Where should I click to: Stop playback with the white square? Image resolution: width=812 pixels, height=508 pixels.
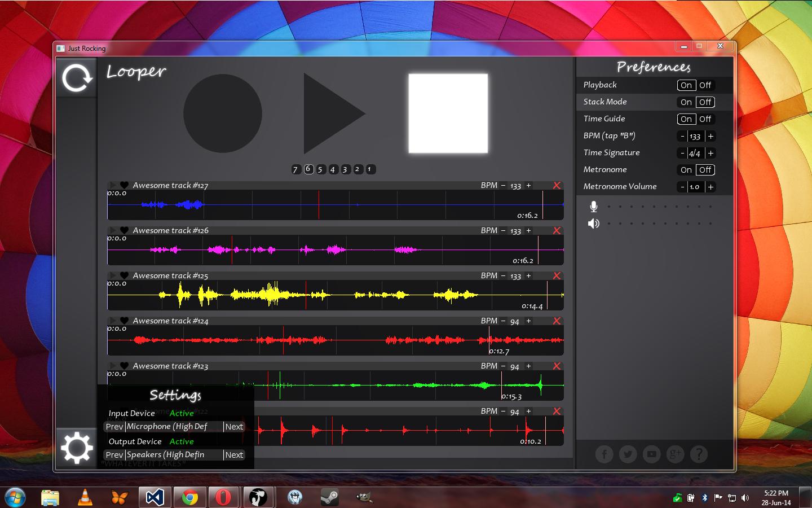(x=448, y=113)
